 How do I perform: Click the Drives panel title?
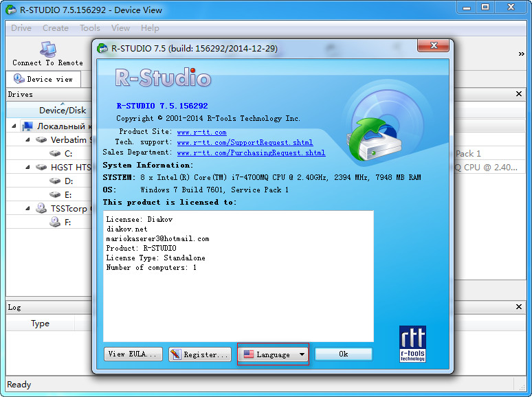point(21,94)
